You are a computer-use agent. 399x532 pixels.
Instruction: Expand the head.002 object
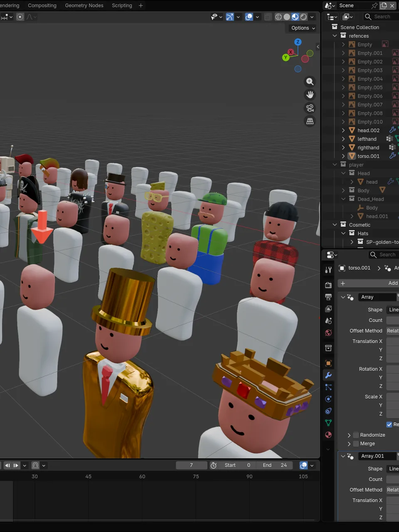[x=343, y=130]
